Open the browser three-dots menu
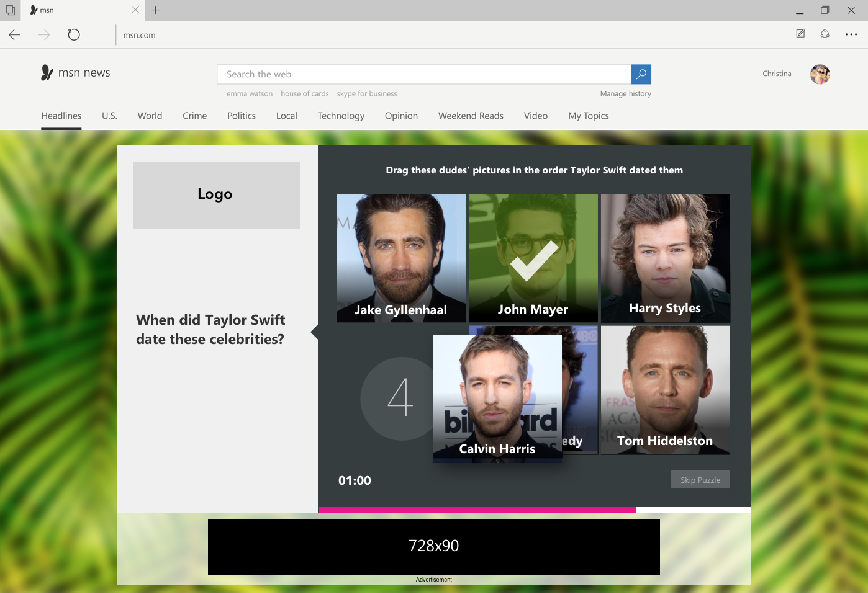Image resolution: width=868 pixels, height=593 pixels. coord(851,34)
